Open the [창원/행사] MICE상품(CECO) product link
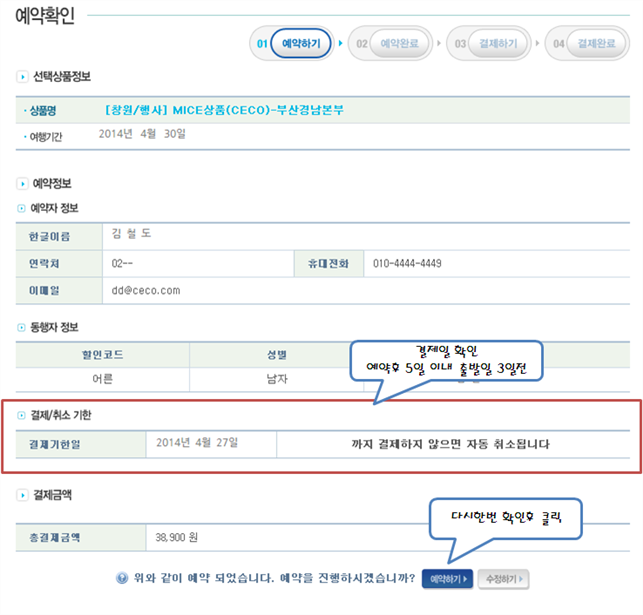 tap(231, 109)
